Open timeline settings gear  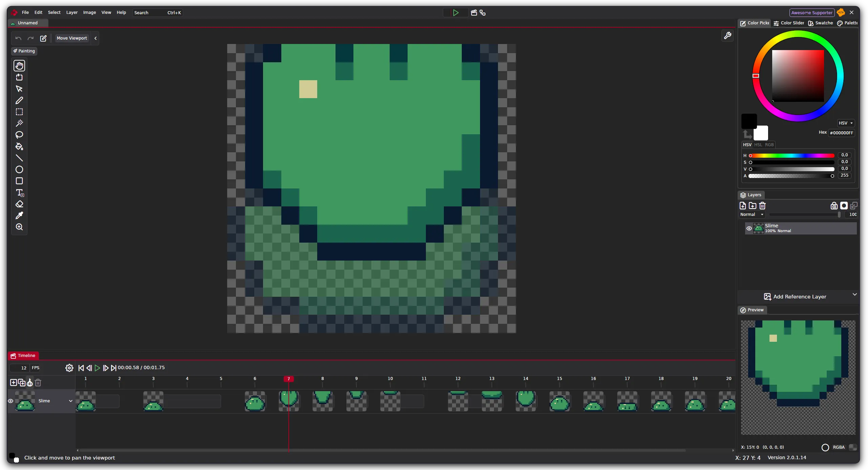point(69,368)
